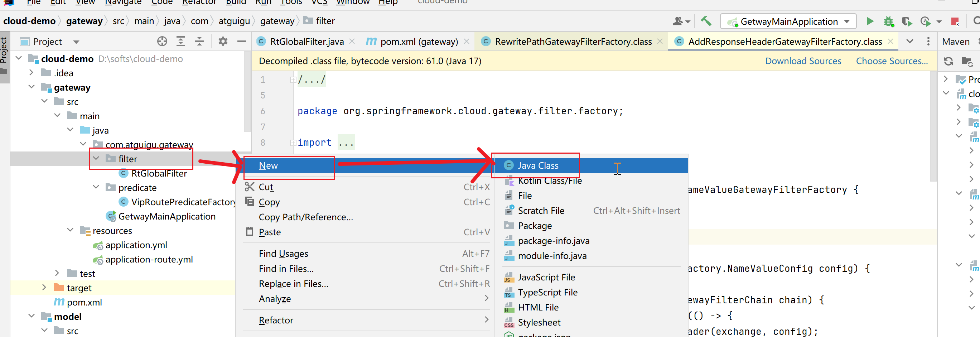Expand the .idea folder

[x=32, y=73]
